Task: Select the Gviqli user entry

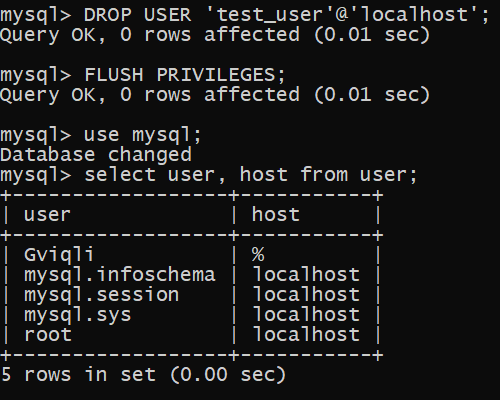Action: [59, 255]
